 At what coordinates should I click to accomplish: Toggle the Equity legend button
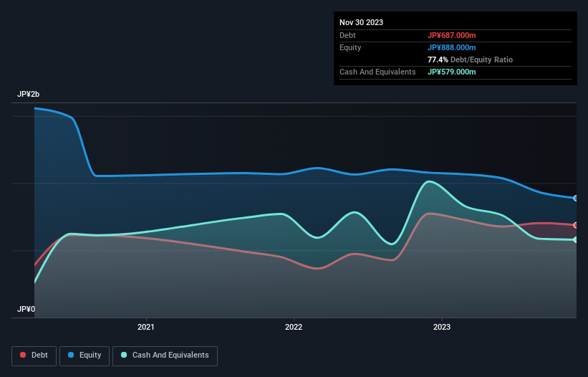click(x=85, y=355)
